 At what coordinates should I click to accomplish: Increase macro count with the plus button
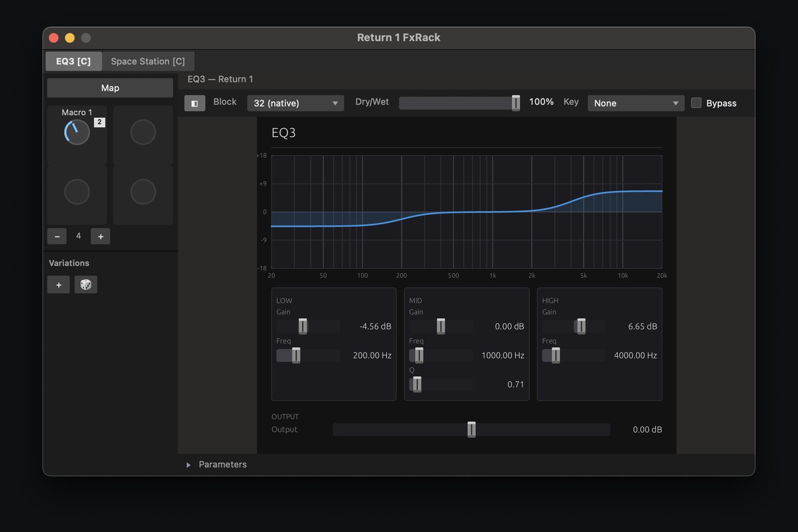click(100, 236)
